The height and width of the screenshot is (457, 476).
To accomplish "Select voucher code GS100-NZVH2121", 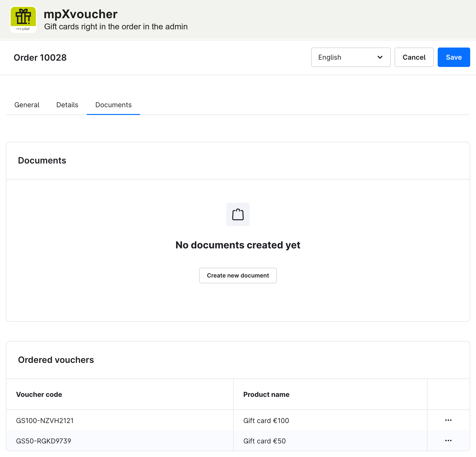I will click(x=45, y=421).
